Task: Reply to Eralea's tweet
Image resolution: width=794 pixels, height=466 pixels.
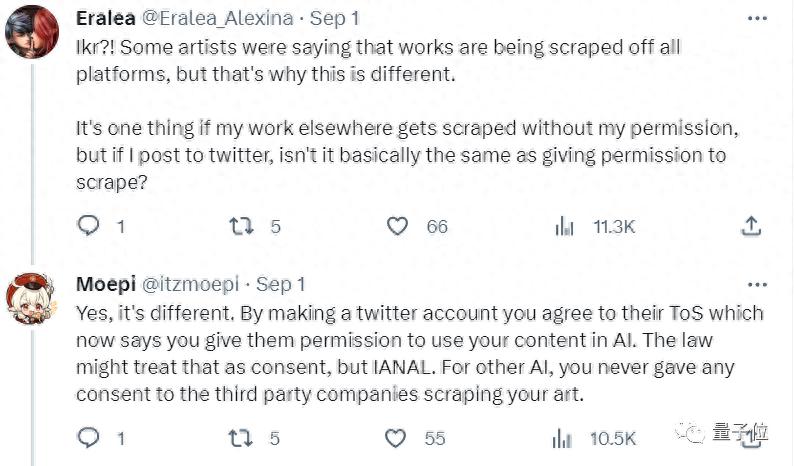Action: [x=90, y=227]
